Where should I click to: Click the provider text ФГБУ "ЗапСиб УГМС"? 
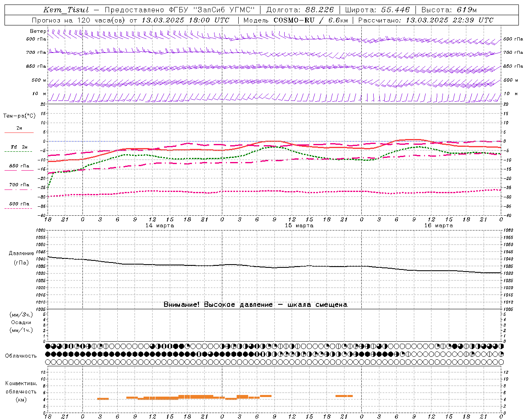212,10
